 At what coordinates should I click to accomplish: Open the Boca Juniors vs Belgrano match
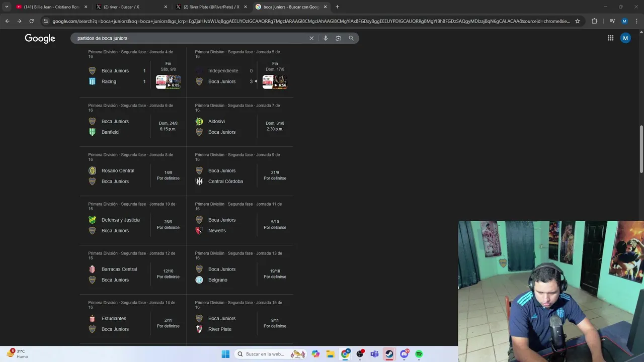tap(240, 270)
